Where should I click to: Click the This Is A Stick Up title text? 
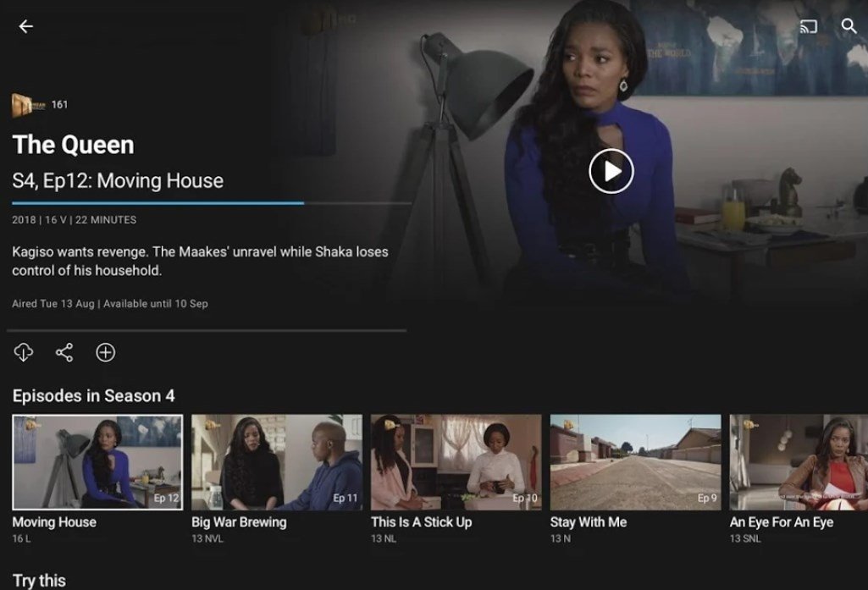(421, 522)
